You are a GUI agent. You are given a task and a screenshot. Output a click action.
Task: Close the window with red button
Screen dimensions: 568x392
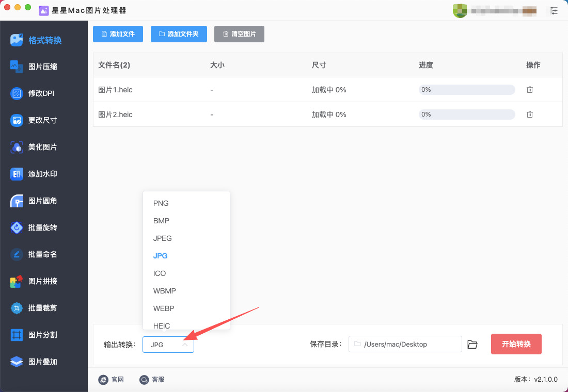tap(7, 7)
